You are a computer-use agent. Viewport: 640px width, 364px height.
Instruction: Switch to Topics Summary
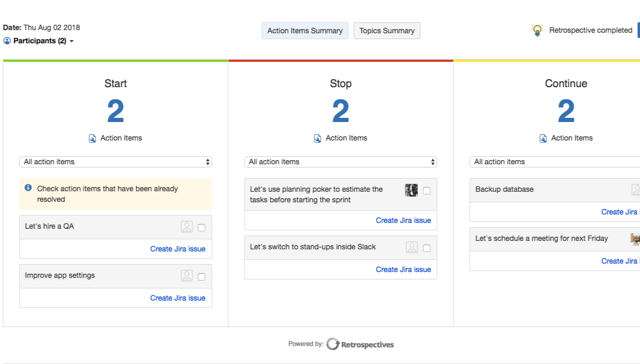point(387,30)
